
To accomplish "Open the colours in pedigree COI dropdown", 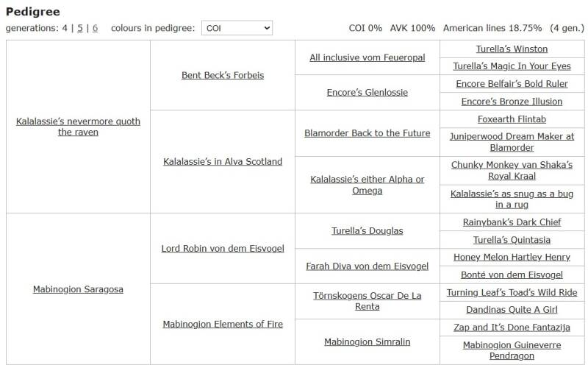I will coord(236,28).
